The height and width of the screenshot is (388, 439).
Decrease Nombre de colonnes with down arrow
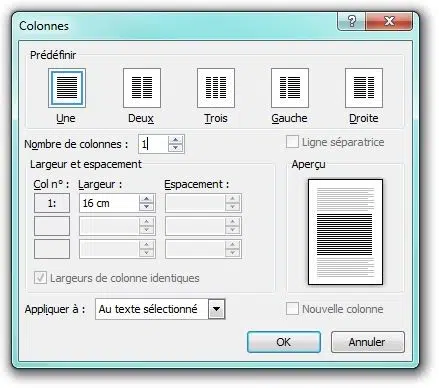[175, 148]
